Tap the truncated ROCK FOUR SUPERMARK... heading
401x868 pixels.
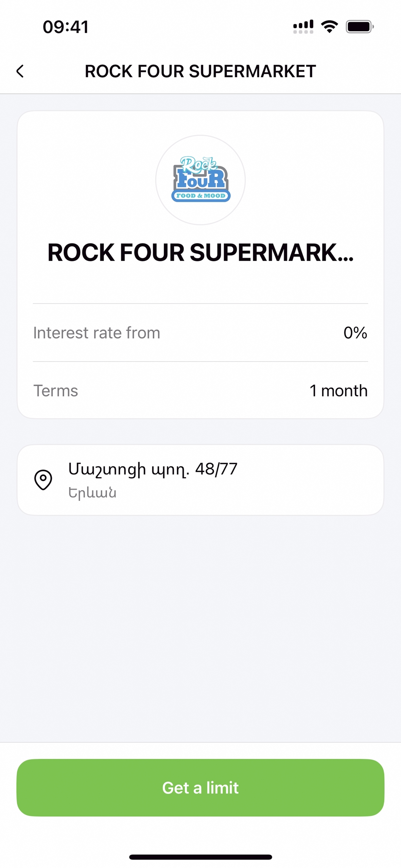pos(201,253)
